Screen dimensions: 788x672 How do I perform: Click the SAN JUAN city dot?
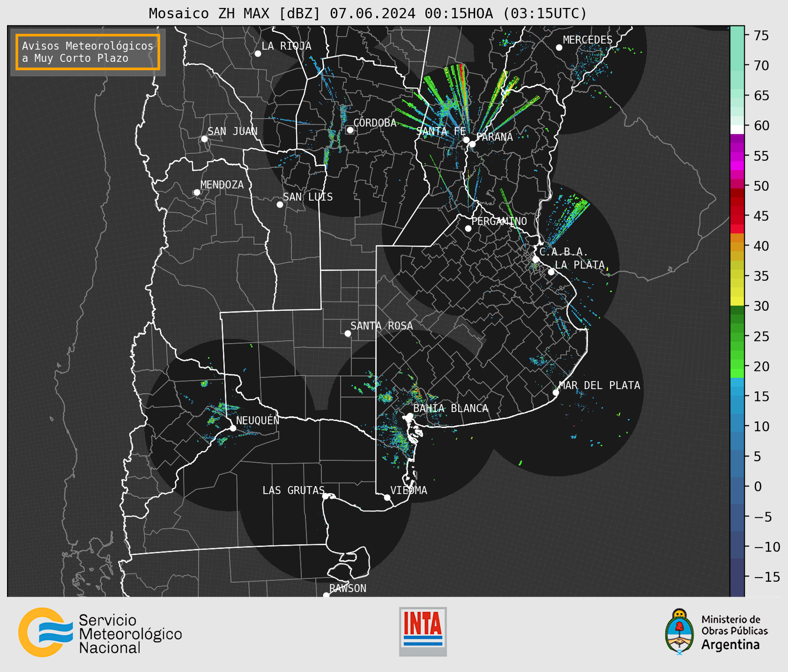click(204, 139)
